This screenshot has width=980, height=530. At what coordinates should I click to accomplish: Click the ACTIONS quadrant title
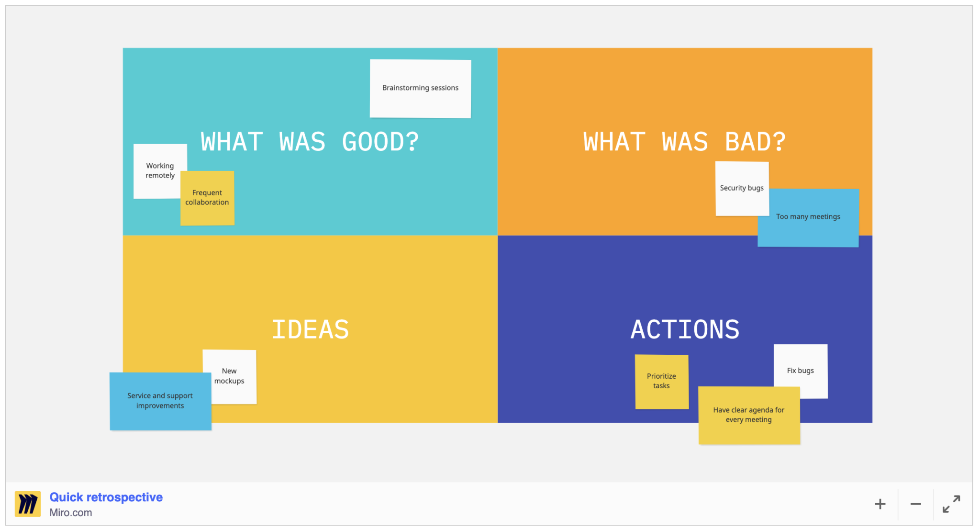(x=685, y=329)
